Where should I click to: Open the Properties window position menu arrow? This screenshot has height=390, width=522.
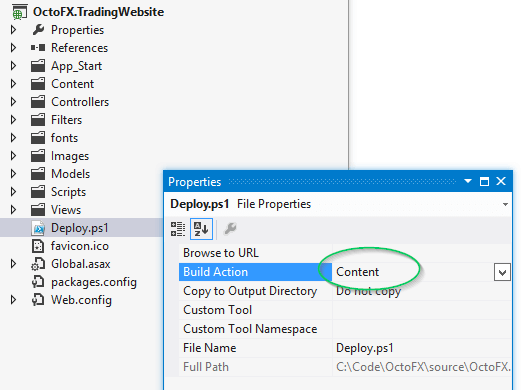468,181
